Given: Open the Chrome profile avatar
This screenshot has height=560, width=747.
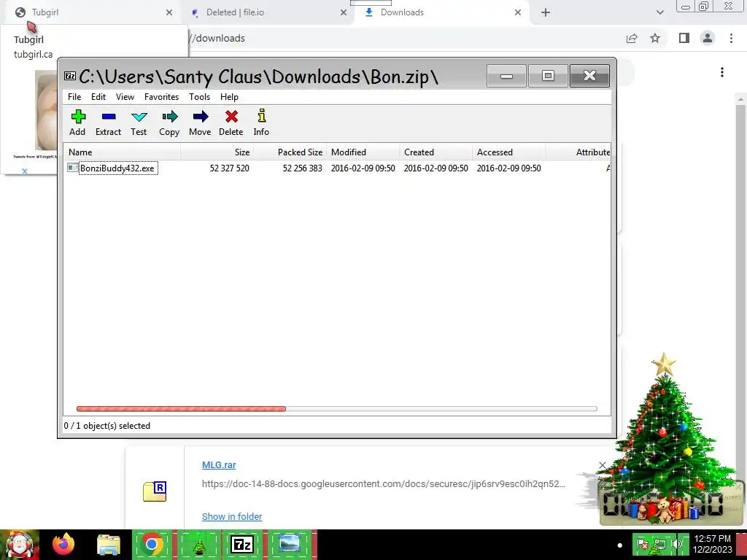Looking at the screenshot, I should (x=708, y=38).
